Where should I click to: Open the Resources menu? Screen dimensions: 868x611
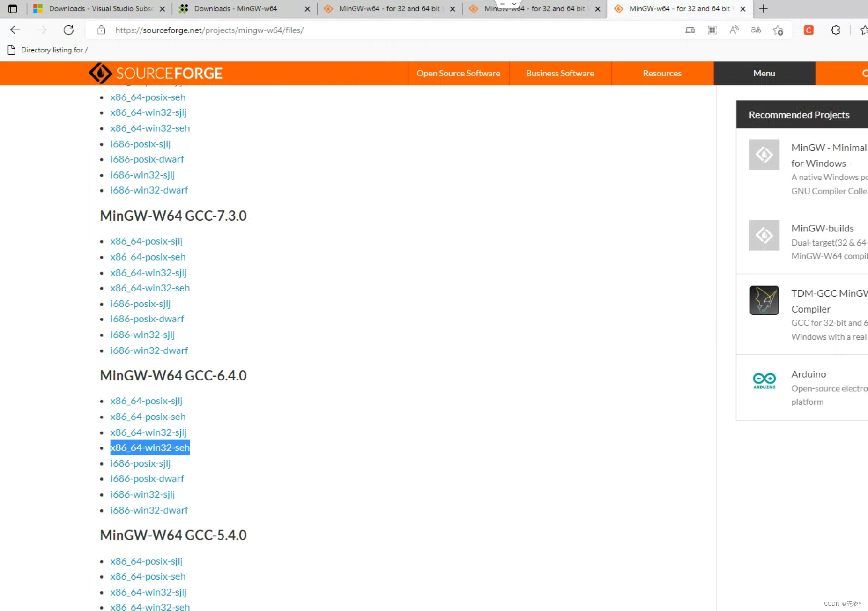(x=662, y=73)
